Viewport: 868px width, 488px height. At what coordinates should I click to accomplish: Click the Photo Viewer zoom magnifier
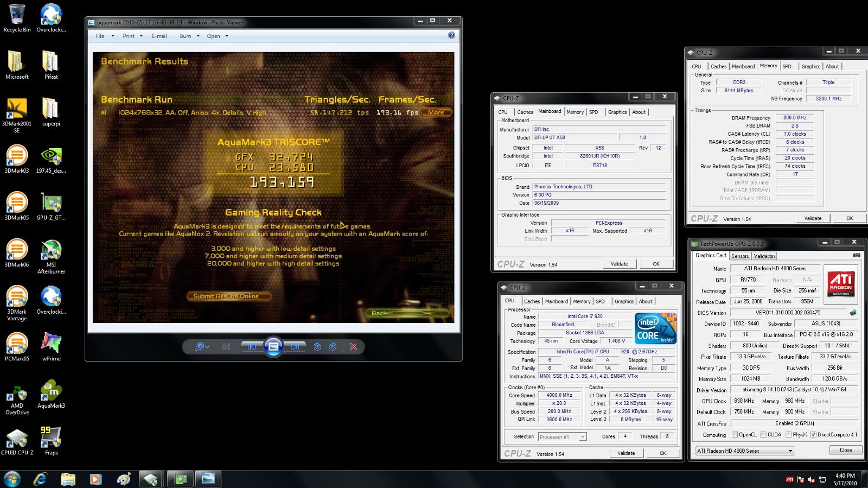pos(202,346)
